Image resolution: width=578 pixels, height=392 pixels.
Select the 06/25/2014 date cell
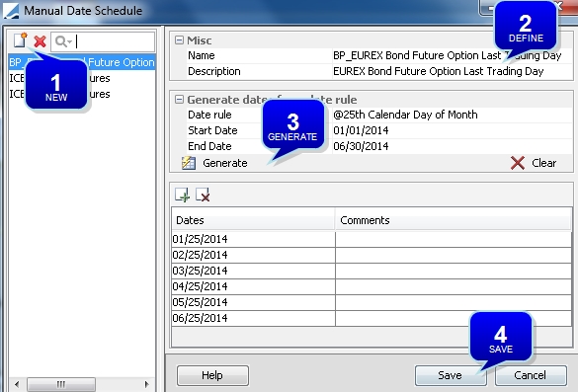coord(253,318)
